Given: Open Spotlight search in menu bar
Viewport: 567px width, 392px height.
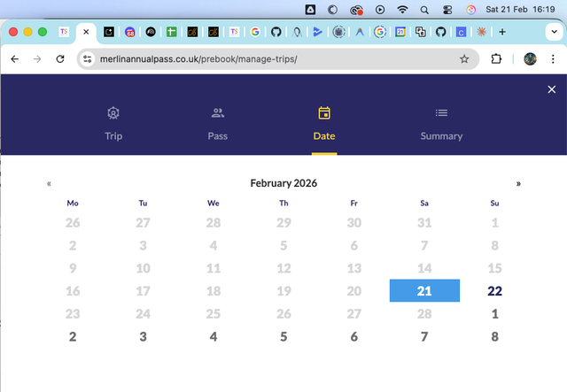Looking at the screenshot, I should click(x=424, y=10).
